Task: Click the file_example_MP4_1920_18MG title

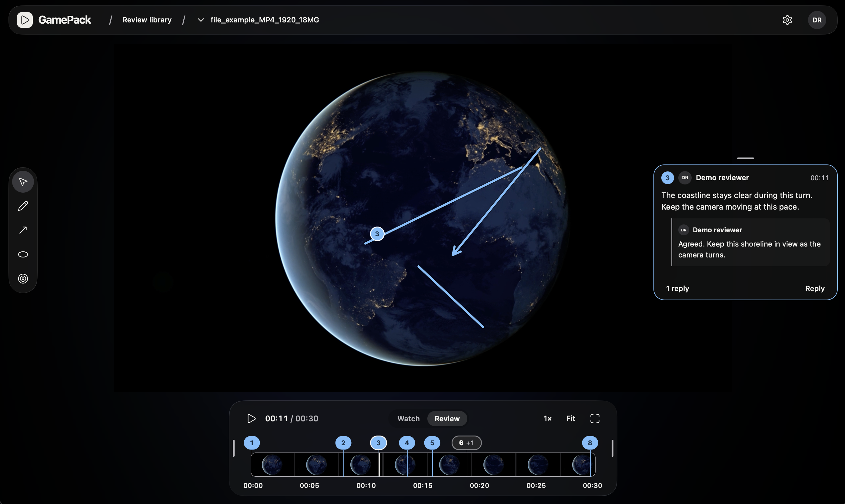Action: 265,20
